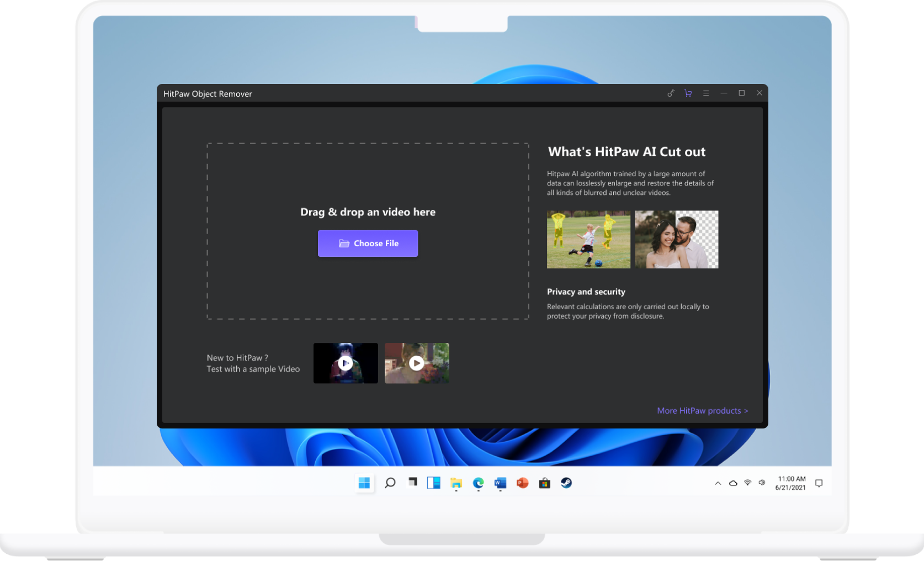Click the soccer kids object removal preview image

(x=588, y=240)
